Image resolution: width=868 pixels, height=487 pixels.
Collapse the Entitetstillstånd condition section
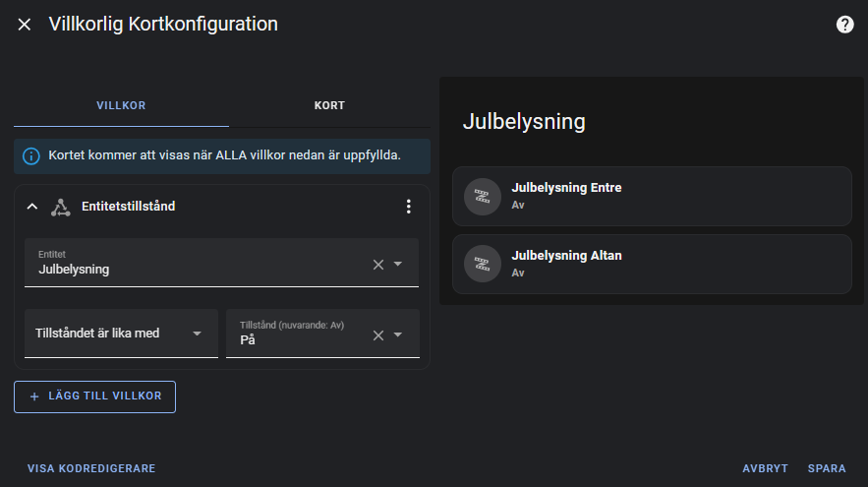[31, 207]
